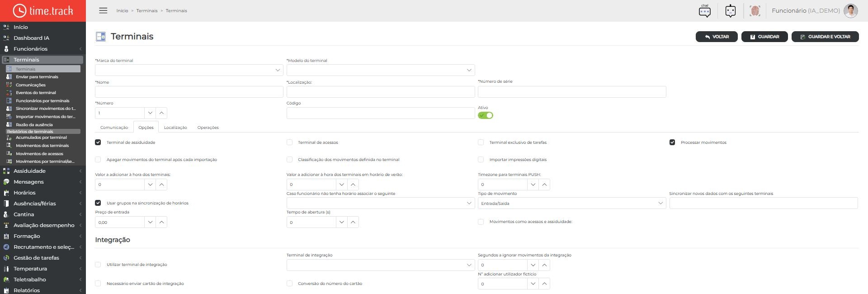
Task: Check Apagar movimentos do terminal após cada importação
Action: (x=98, y=160)
